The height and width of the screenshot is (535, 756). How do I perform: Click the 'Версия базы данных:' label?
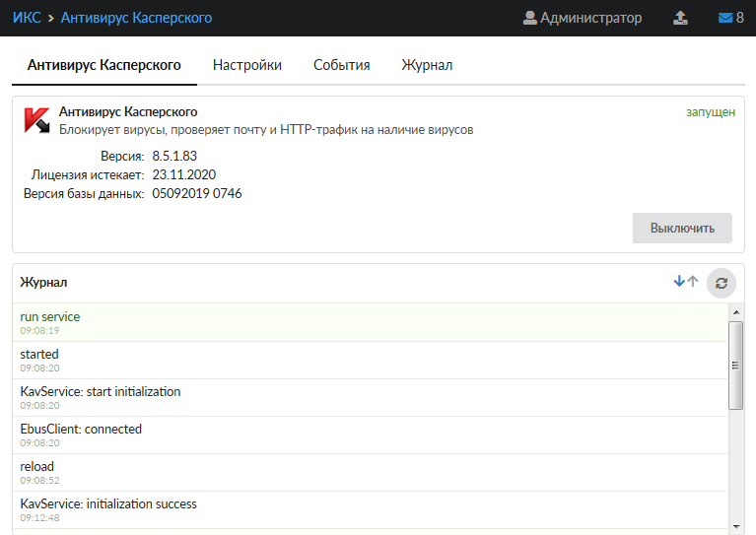point(84,194)
